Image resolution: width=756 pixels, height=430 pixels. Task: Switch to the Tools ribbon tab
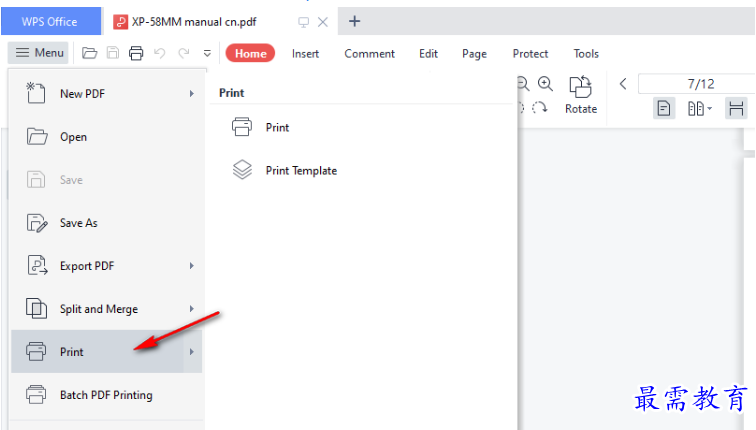[586, 54]
